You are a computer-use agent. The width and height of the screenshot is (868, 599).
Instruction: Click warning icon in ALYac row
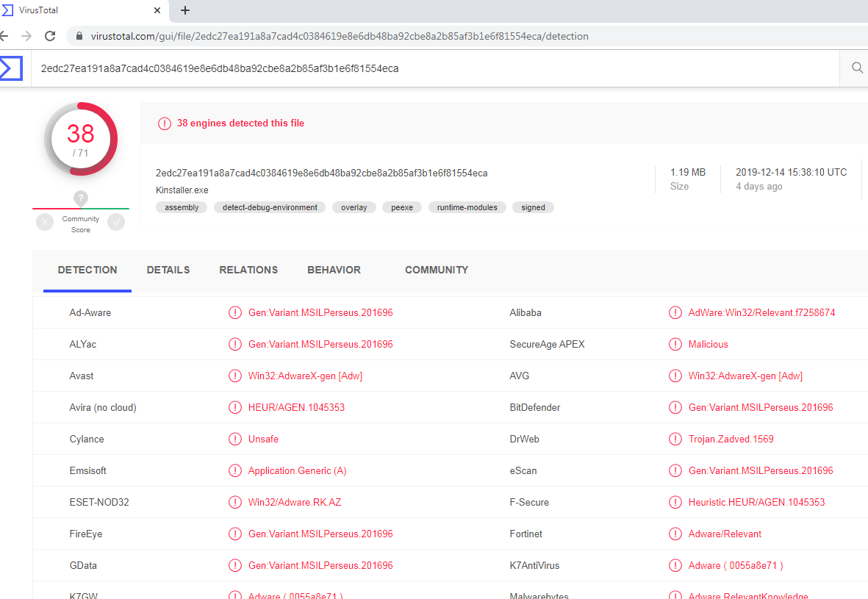(234, 345)
